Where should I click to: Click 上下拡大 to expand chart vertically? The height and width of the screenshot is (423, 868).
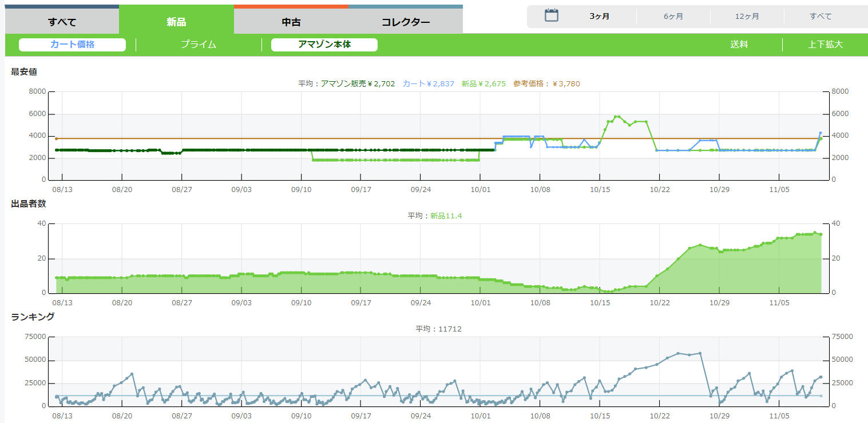coord(825,45)
